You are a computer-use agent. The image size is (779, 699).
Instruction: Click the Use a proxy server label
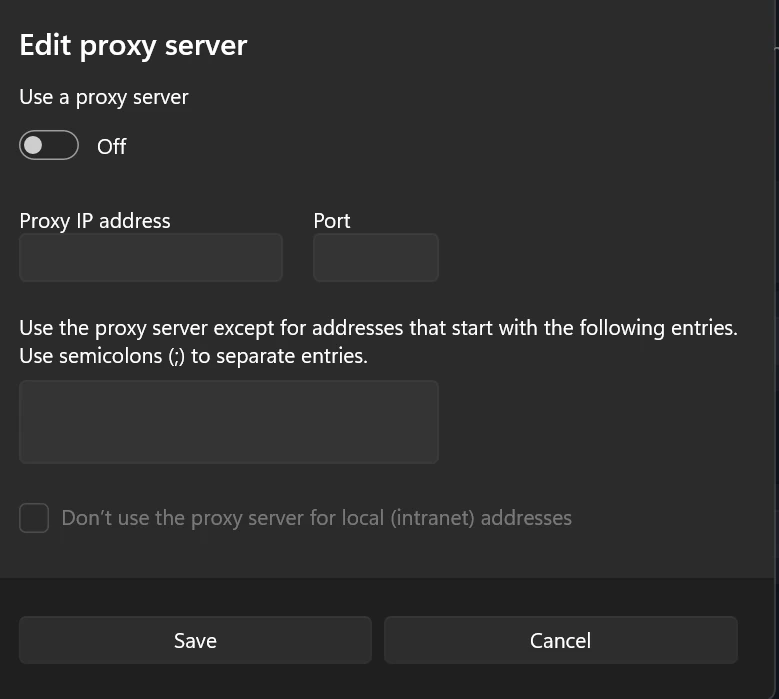104,97
